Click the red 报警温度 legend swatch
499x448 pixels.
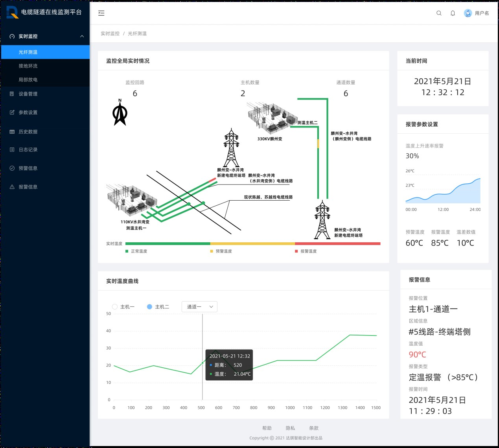[x=296, y=251]
